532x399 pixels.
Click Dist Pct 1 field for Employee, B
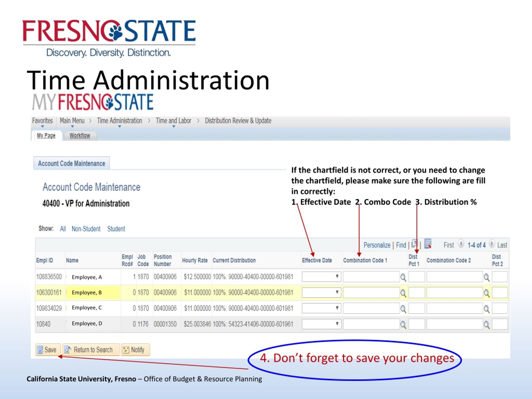417,292
